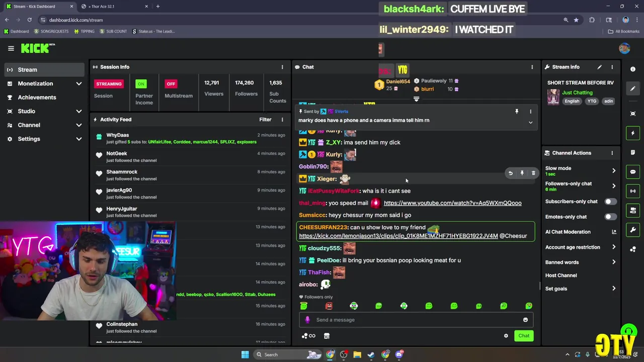Open the TIPPING bookmark
The image size is (644, 362).
84,31
